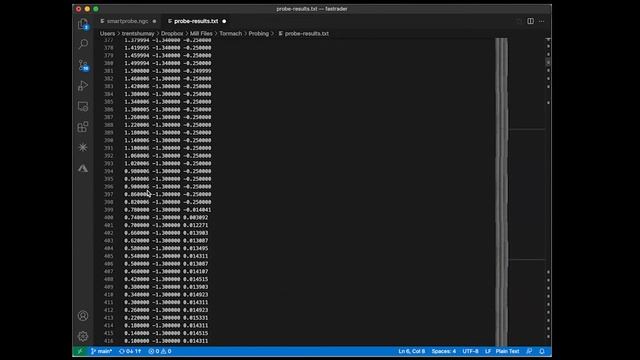Close the smartprobe.ngc tab via its dot
Screen dimensions: 640x360
[x=154, y=21]
